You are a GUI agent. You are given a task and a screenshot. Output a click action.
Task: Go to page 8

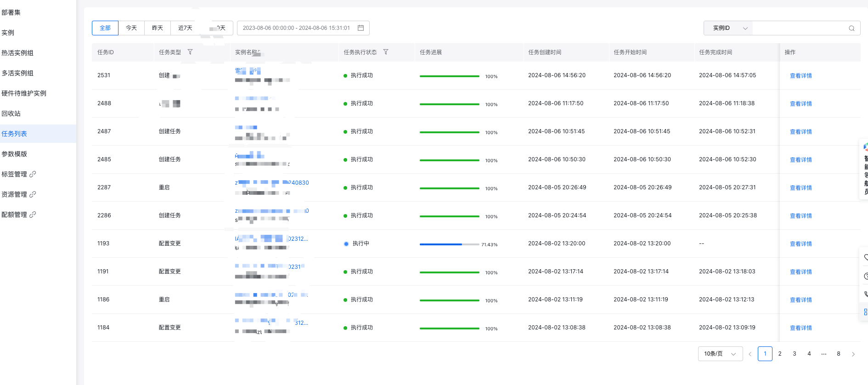click(839, 354)
